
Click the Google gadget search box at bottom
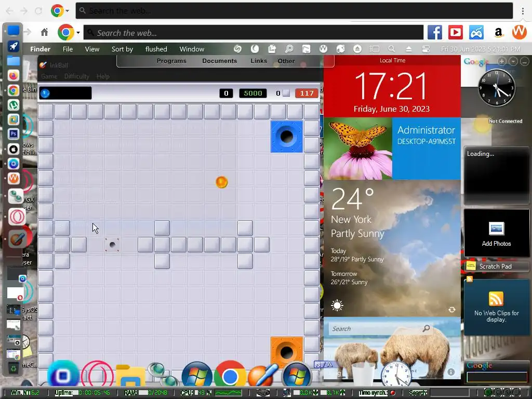497,377
